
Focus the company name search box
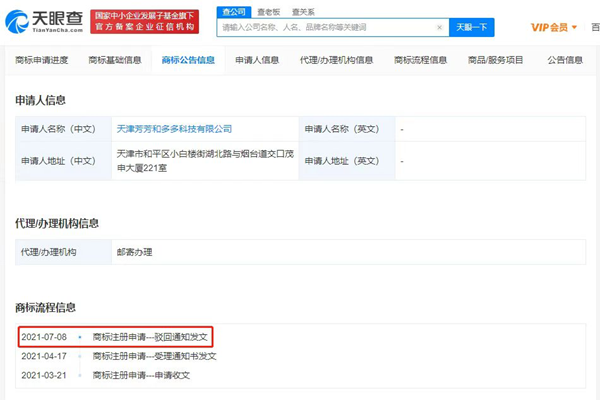(x=330, y=28)
